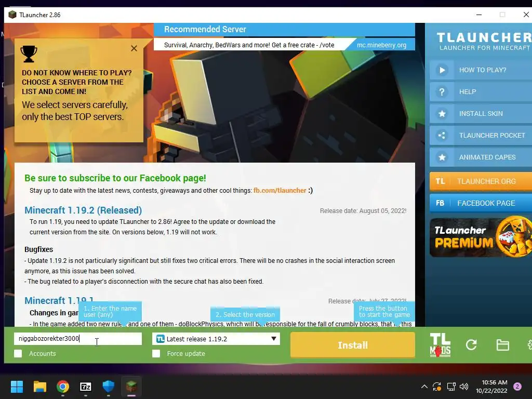This screenshot has width=532, height=399.
Task: Open Windows Security shield in the taskbar
Action: pos(108,387)
